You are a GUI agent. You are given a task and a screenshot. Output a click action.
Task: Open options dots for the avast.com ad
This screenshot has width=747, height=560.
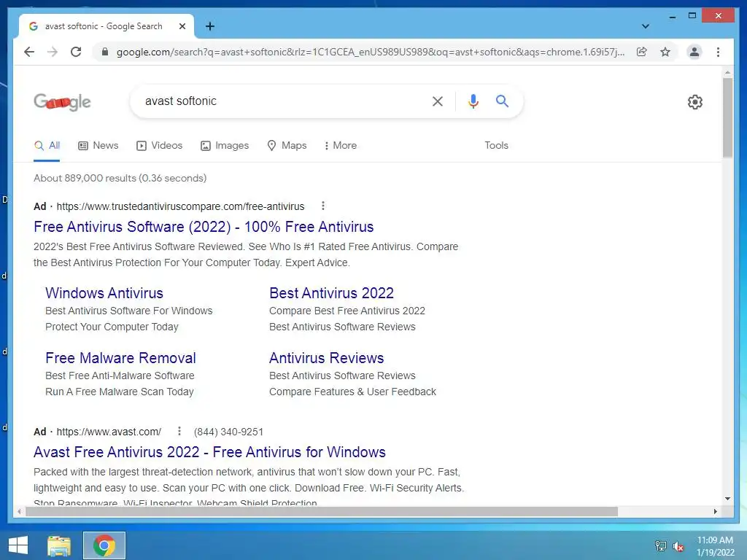click(x=179, y=431)
